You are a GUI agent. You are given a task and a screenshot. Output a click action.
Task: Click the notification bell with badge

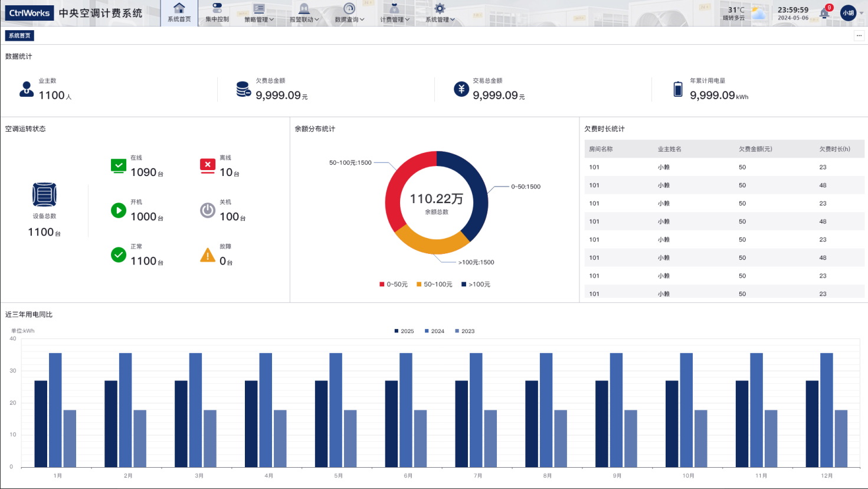(824, 13)
